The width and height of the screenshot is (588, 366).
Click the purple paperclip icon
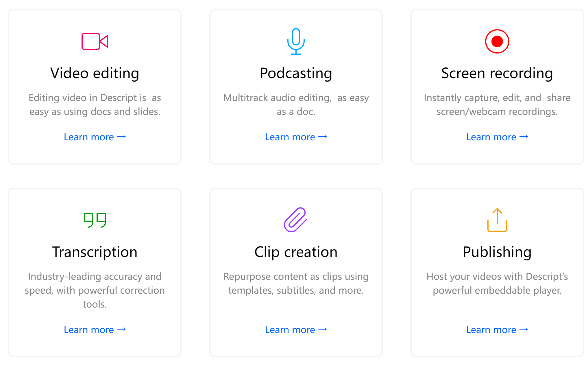pyautogui.click(x=295, y=220)
